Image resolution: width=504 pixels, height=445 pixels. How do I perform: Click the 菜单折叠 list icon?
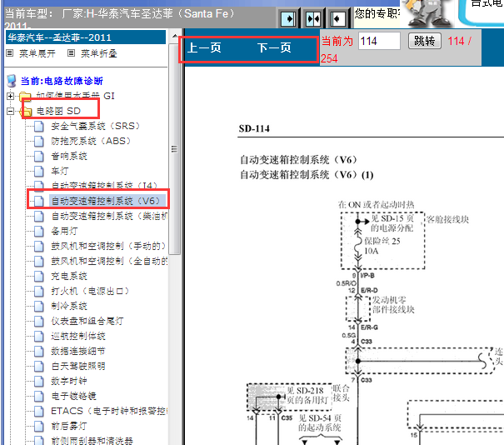(x=71, y=53)
